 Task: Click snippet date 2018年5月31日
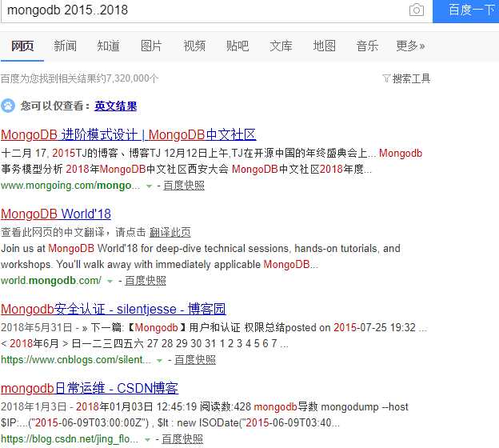(37, 328)
